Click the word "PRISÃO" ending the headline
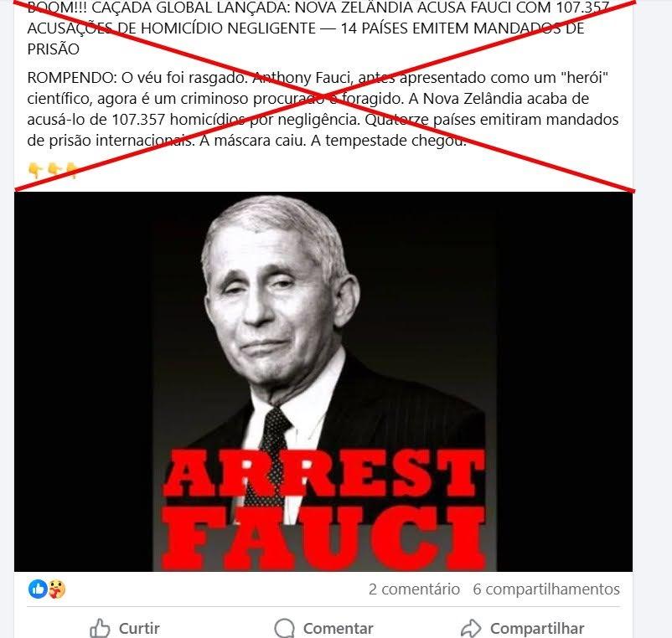Image resolution: width=672 pixels, height=638 pixels. [53, 49]
